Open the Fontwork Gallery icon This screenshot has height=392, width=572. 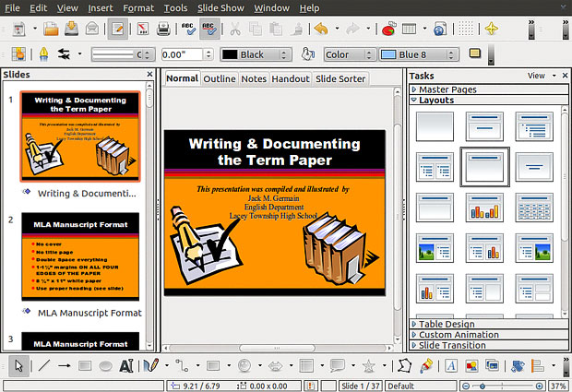pyautogui.click(x=451, y=365)
